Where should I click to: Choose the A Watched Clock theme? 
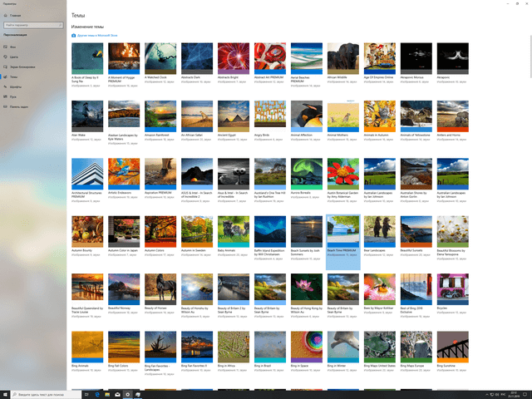pos(160,58)
